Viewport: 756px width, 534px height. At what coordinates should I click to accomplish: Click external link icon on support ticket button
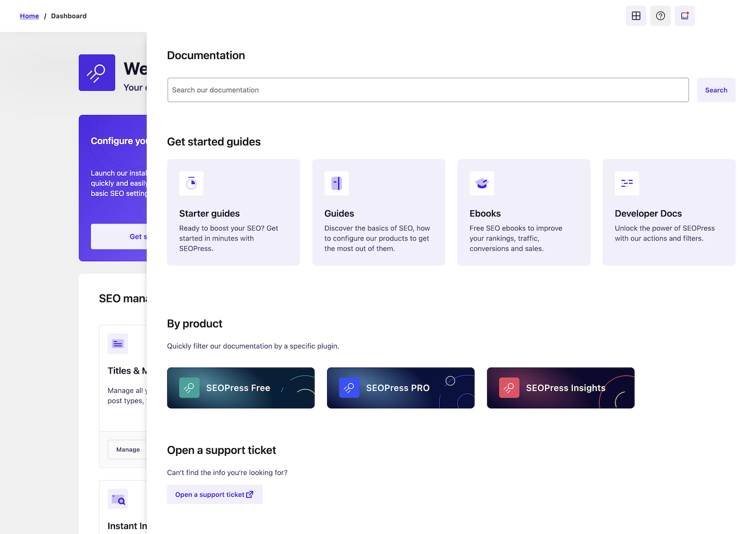[x=249, y=495]
